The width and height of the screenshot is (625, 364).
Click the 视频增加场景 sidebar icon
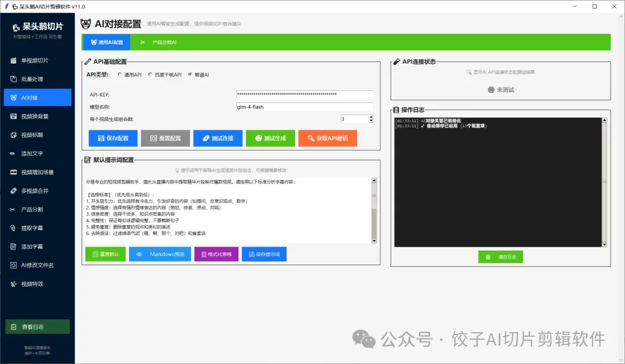tap(13, 172)
